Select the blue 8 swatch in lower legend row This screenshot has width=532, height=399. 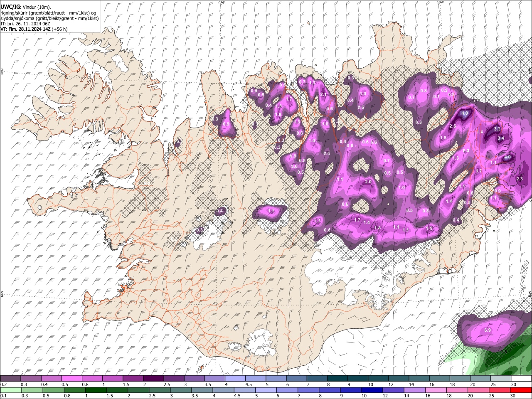330,390
